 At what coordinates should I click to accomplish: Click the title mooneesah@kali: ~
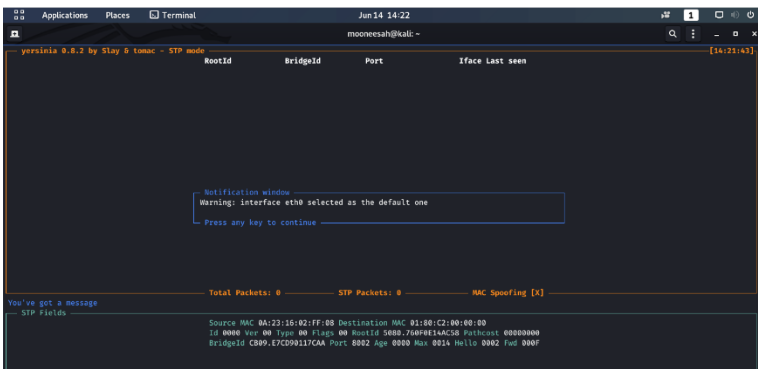tap(384, 34)
